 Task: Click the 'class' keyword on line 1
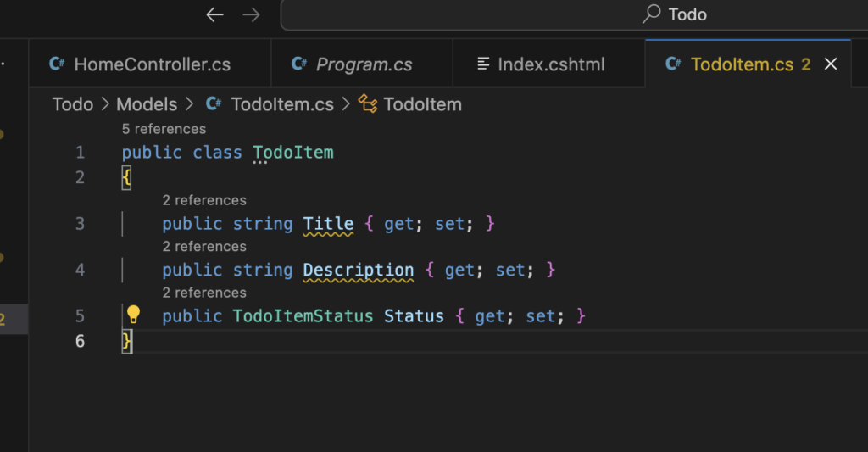[x=217, y=153]
